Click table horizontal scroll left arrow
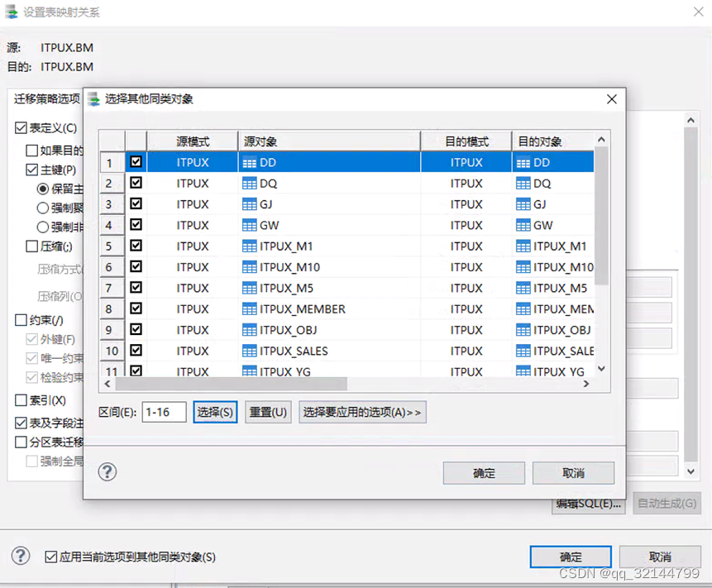 [x=108, y=384]
